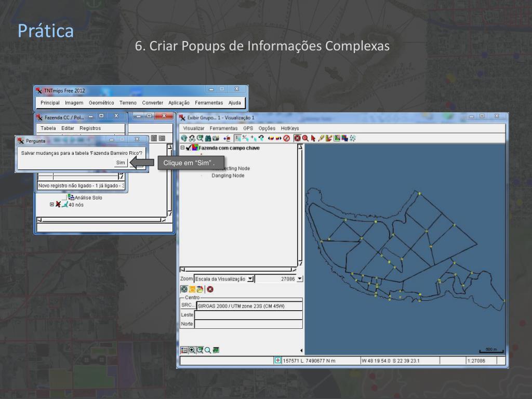Open the Ajuda menu
This screenshot has width=532, height=399.
[234, 102]
